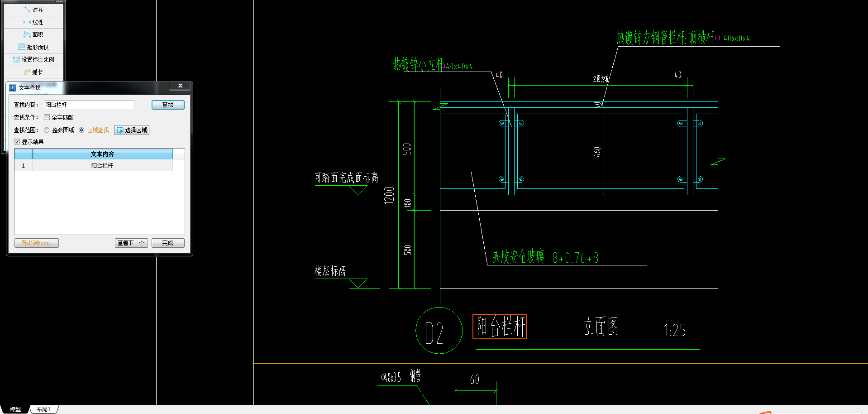The width and height of the screenshot is (868, 414).
Task: Click the 导出到Excel button
Action: 37,243
